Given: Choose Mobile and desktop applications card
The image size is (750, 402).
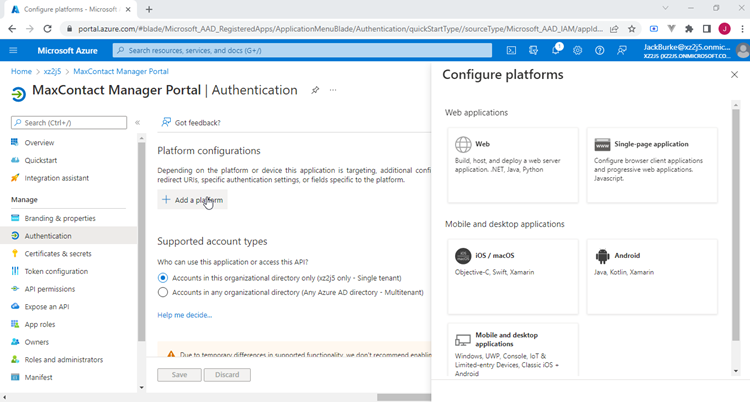Looking at the screenshot, I should pyautogui.click(x=513, y=351).
